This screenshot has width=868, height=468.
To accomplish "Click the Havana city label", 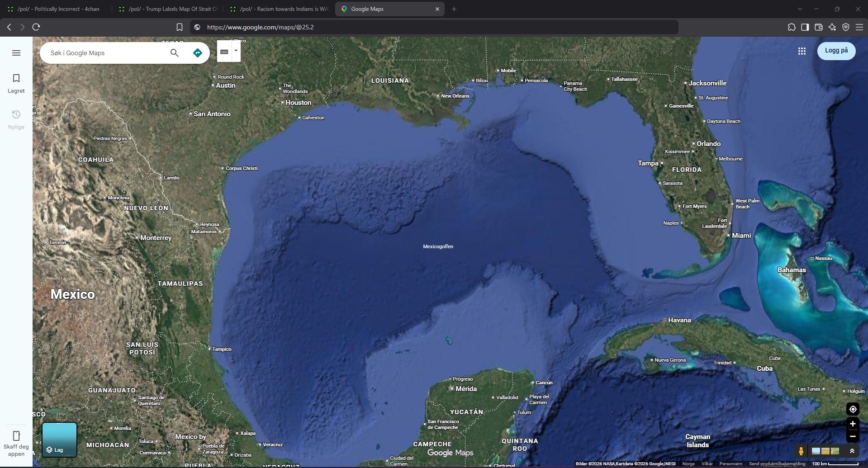I will coord(679,320).
